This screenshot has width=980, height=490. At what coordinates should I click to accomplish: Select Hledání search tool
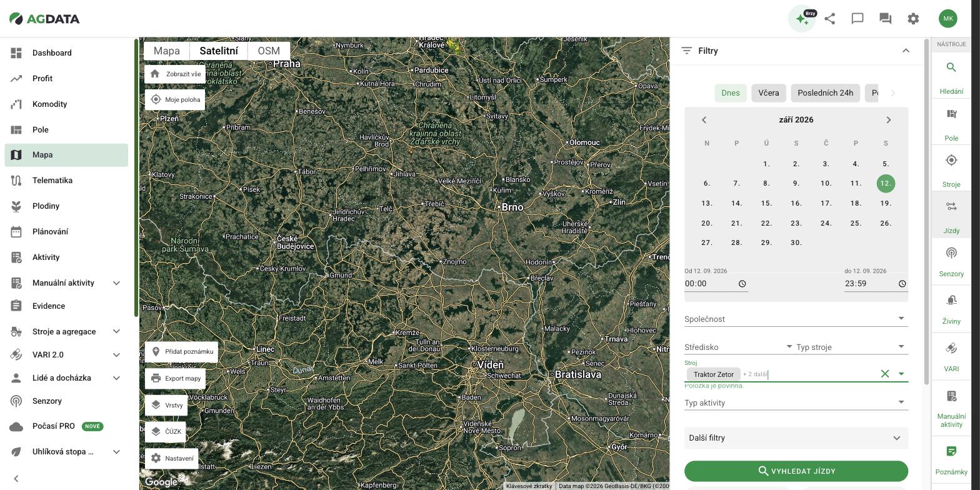(x=951, y=77)
